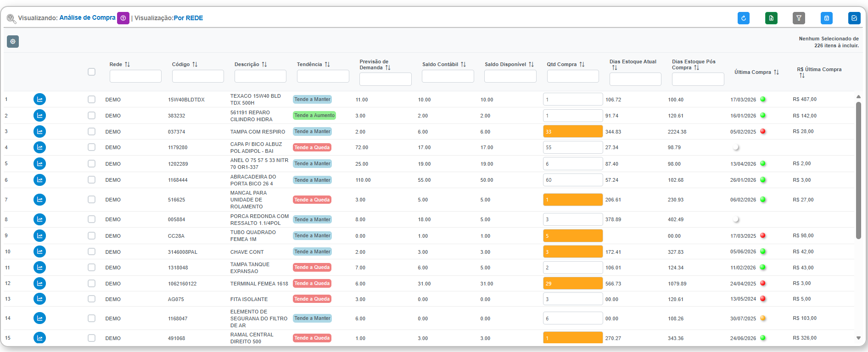
Task: Select the checkbox for the CHAVE CONT row
Action: [x=92, y=252]
